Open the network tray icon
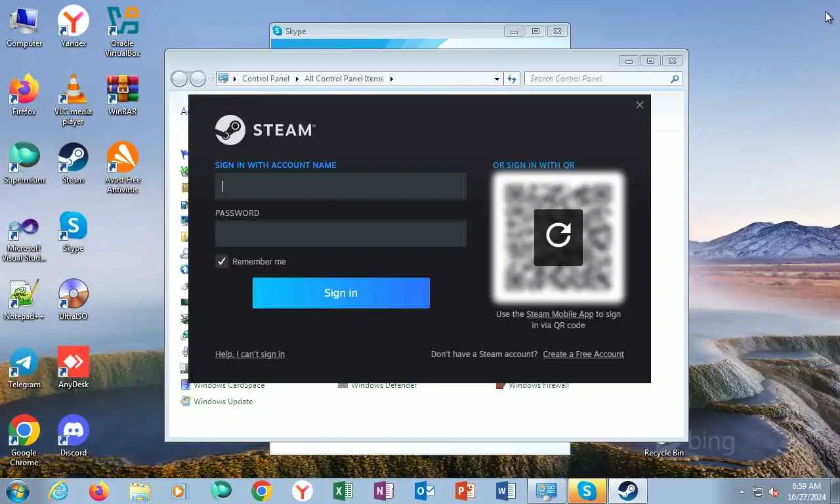The width and height of the screenshot is (840, 504). [758, 492]
